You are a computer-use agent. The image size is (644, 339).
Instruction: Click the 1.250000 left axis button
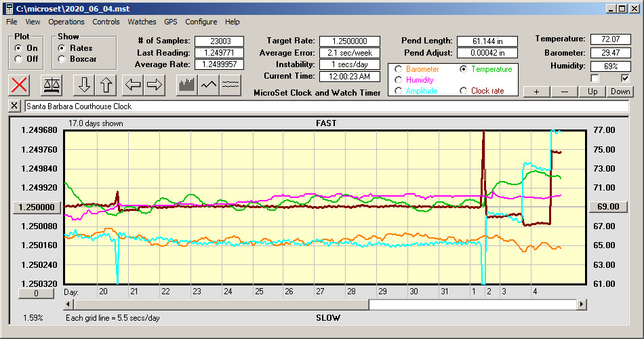click(x=37, y=207)
